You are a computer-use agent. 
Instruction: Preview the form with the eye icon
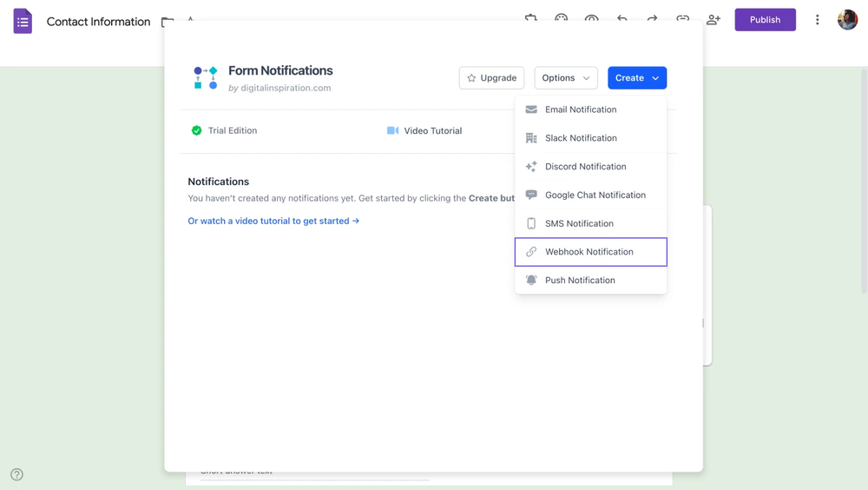tap(591, 18)
